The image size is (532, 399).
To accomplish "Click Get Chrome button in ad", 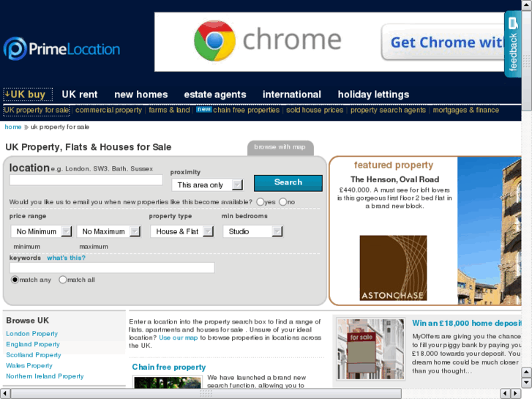I will (x=443, y=42).
